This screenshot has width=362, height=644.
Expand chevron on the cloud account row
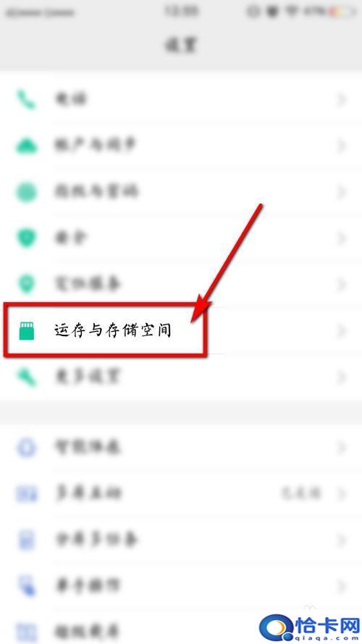(x=342, y=146)
